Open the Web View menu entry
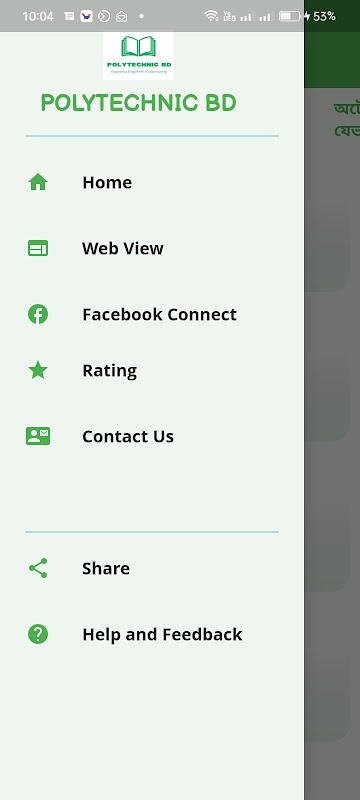Viewport: 360px width, 800px height. 152,248
